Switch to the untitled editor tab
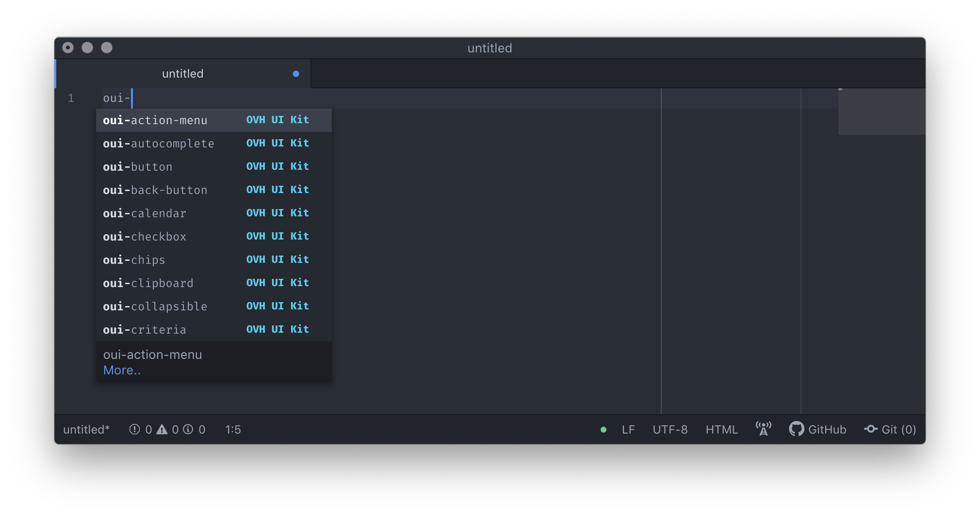Viewport: 980px width, 516px height. (x=183, y=74)
